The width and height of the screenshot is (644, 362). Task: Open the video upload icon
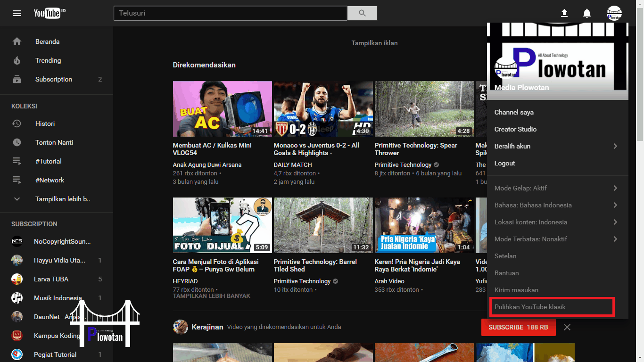coord(564,13)
